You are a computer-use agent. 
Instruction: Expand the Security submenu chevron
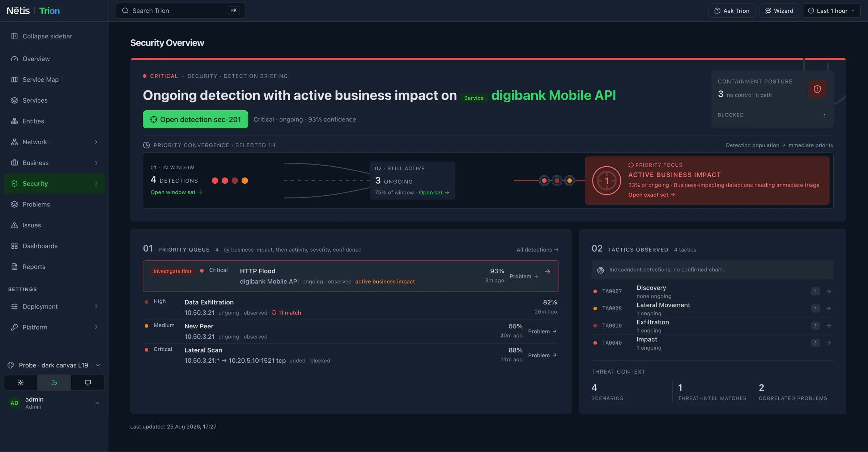coord(96,184)
